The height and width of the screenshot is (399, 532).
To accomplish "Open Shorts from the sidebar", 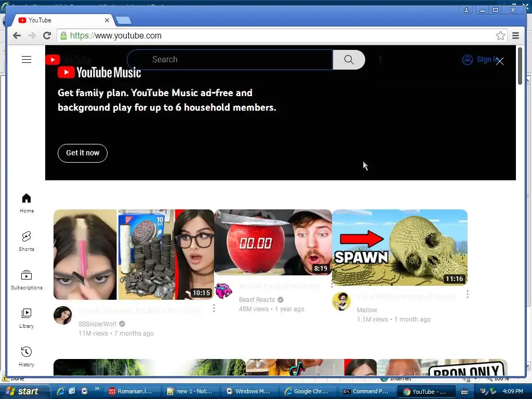I will (x=26, y=241).
